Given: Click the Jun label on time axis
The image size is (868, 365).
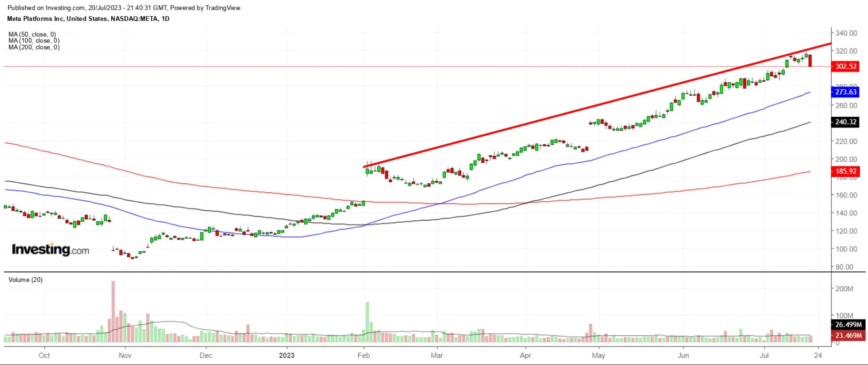Looking at the screenshot, I should 683,356.
